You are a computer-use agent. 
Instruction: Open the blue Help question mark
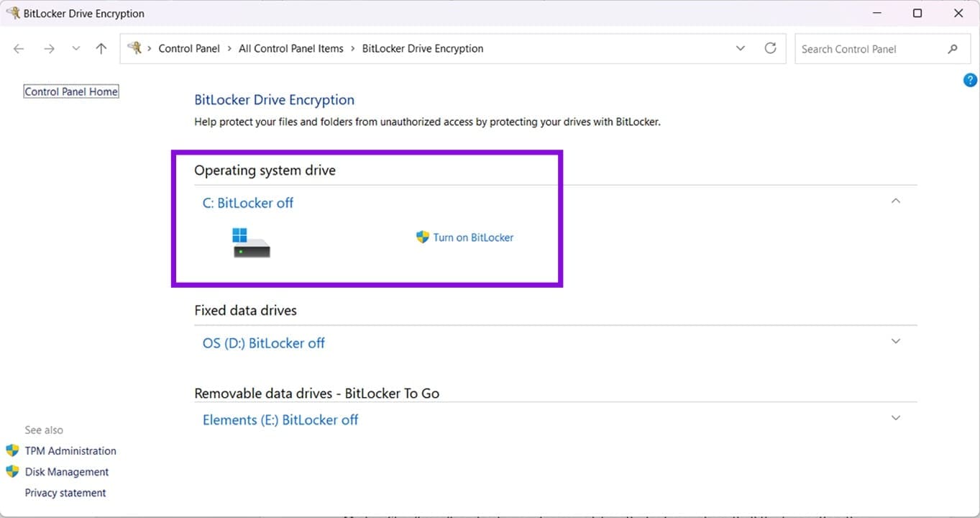[x=970, y=80]
